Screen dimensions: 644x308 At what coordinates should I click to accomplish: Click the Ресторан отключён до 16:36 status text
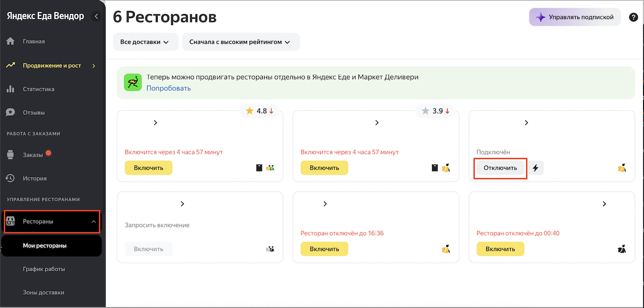(342, 233)
